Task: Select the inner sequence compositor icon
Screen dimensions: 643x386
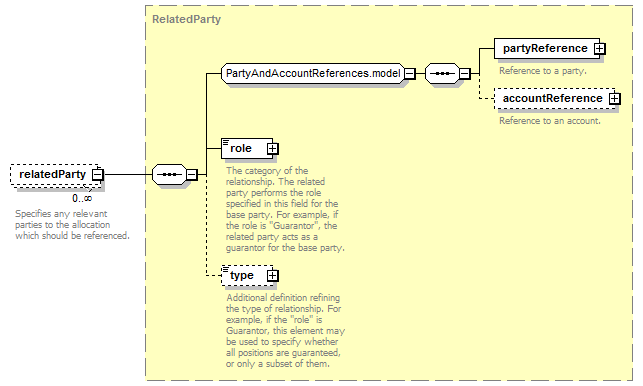Action: 442,74
